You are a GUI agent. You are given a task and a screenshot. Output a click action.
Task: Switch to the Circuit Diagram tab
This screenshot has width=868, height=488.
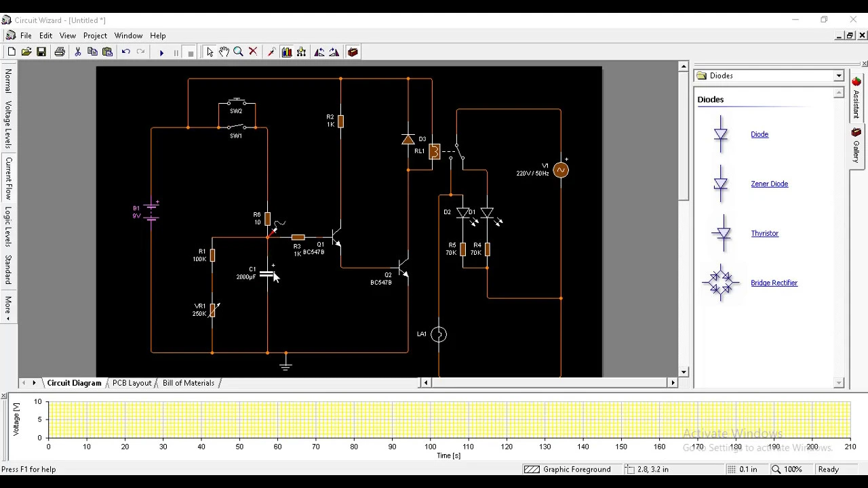(x=74, y=383)
